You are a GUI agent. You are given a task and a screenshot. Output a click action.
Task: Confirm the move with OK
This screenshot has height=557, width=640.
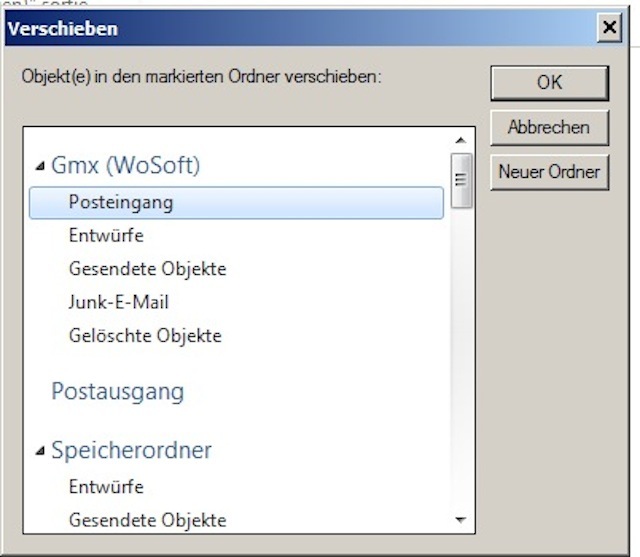click(549, 83)
